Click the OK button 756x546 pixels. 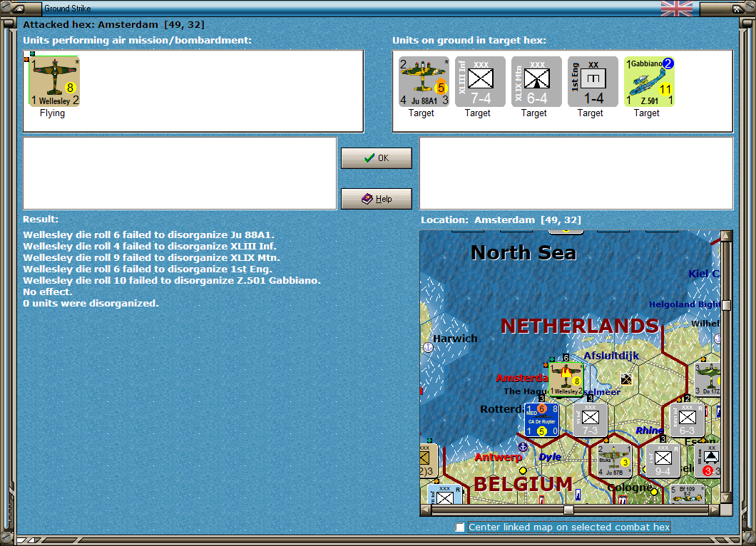377,158
